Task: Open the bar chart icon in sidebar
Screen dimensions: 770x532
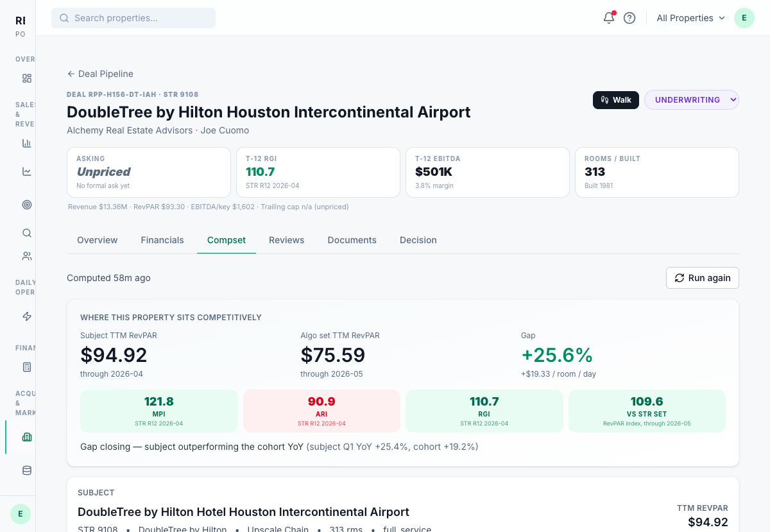Action: point(27,143)
